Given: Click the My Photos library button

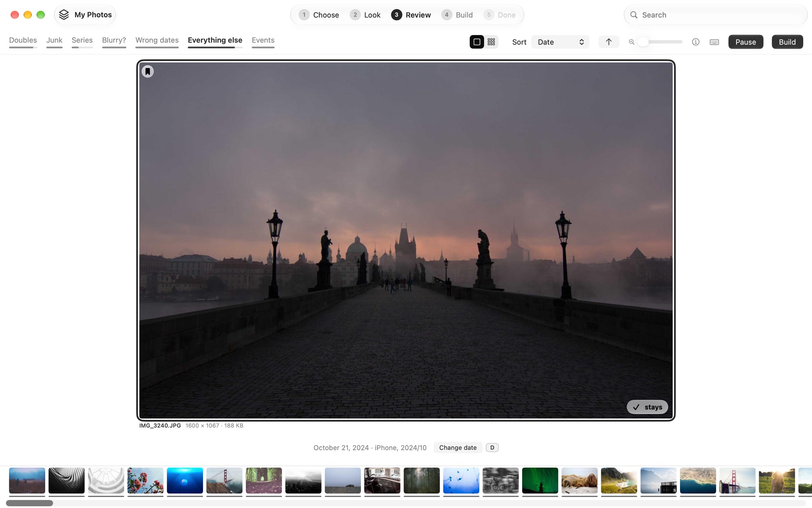Looking at the screenshot, I should pos(85,15).
